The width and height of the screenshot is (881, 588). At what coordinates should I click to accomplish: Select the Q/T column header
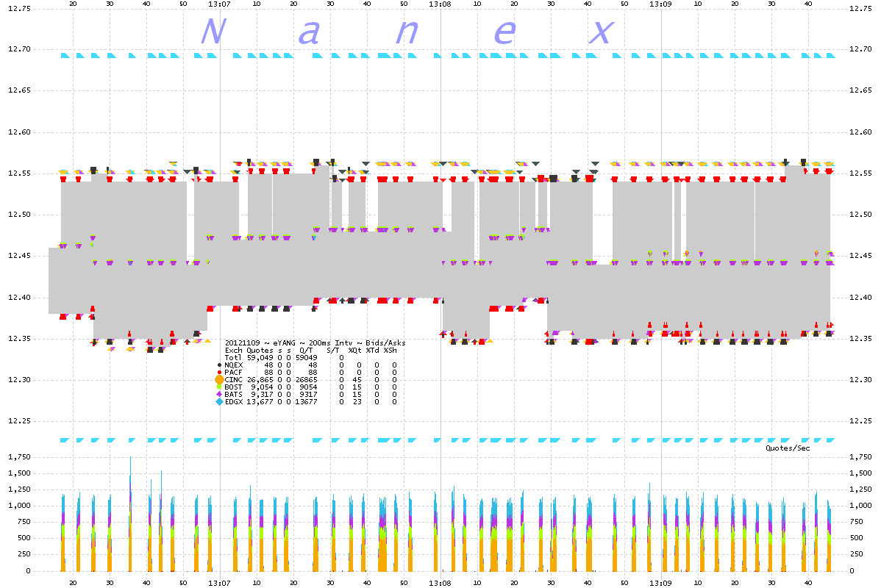point(306,351)
